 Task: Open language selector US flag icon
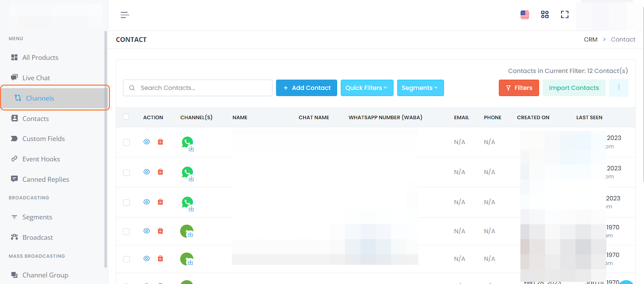pos(525,15)
